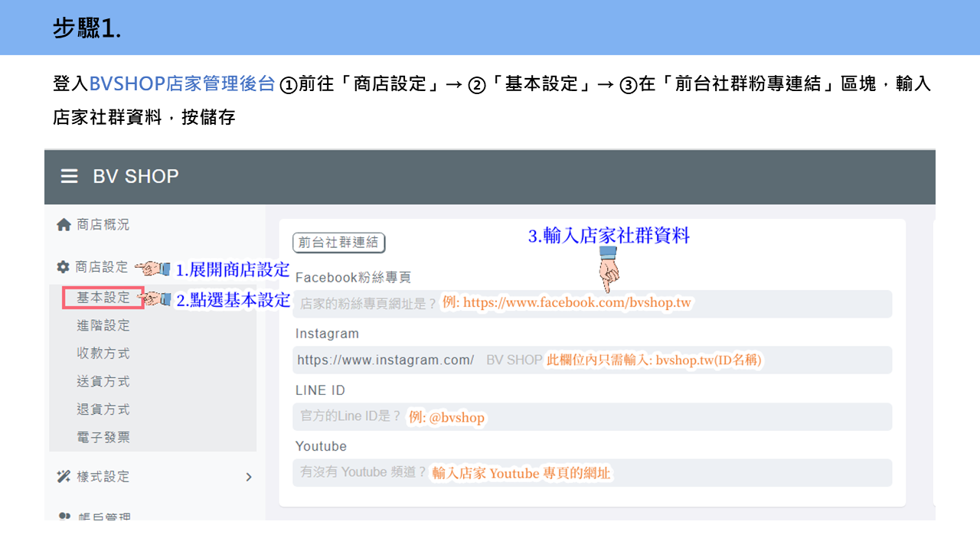This screenshot has height=551, width=980.
Task: Expand 樣式設定 with the chevron arrow
Action: click(x=248, y=477)
